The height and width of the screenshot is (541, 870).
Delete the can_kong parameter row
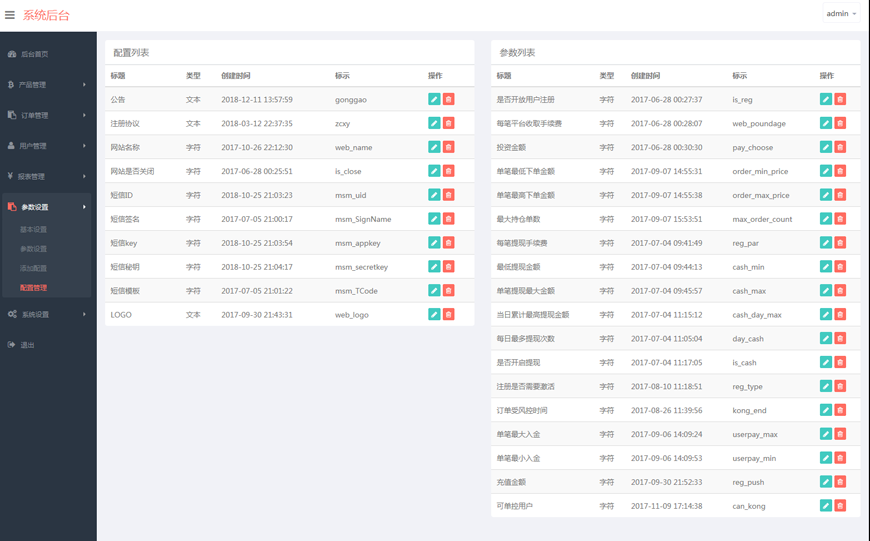coord(840,506)
